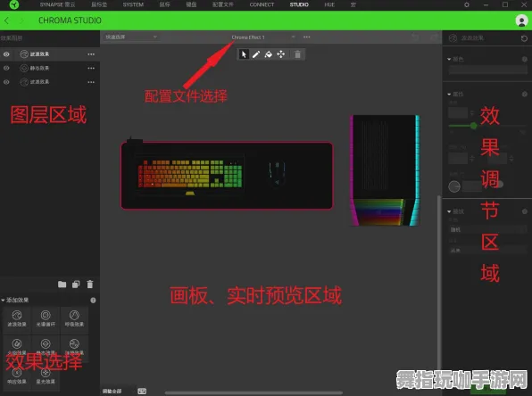Click the angle dial in the properties section

(454, 186)
